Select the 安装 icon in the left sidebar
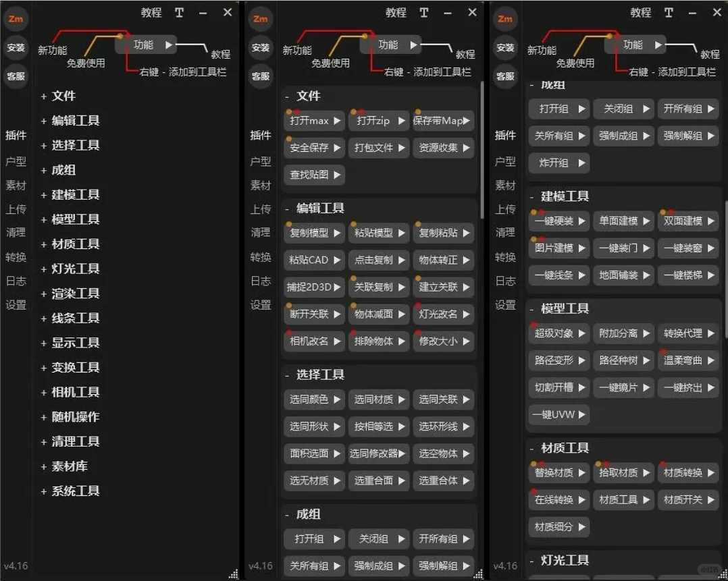Image resolution: width=728 pixels, height=581 pixels. click(x=16, y=48)
